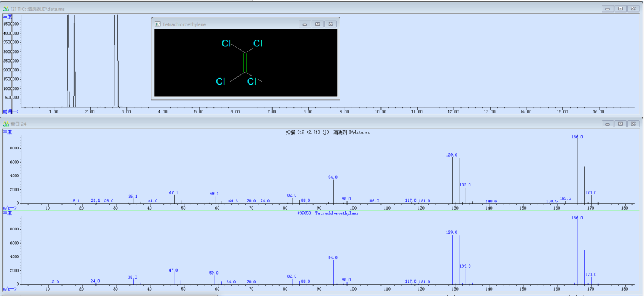Maximize the 窗口 24 spectrum window

tap(621, 124)
